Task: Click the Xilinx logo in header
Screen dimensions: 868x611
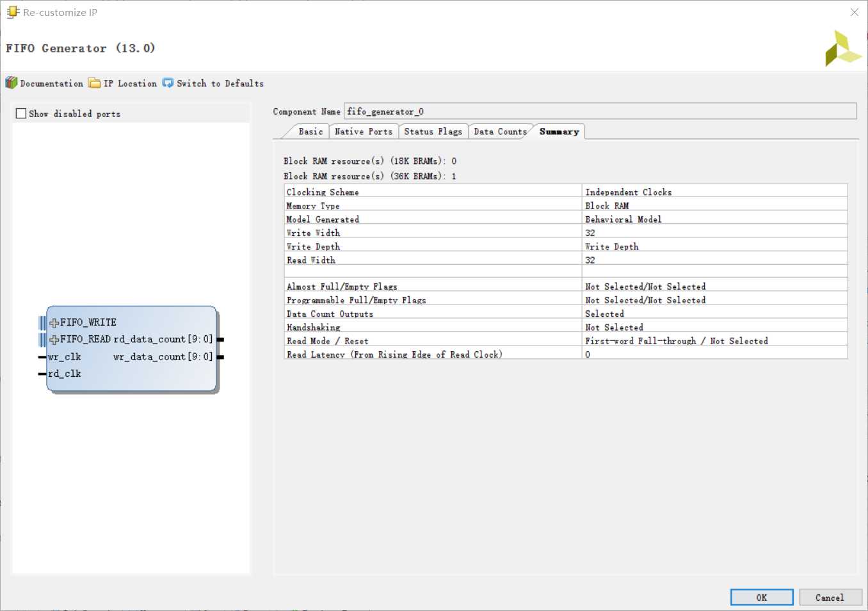Action: pos(842,49)
